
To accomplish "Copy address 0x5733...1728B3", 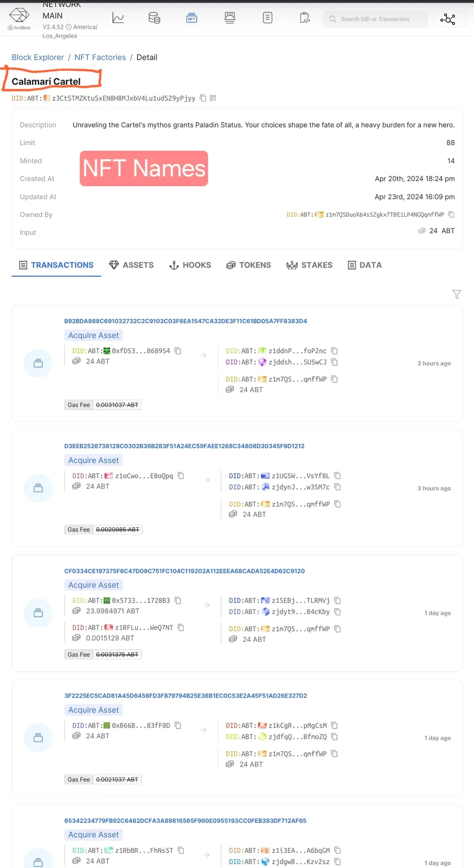I will pos(178,601).
